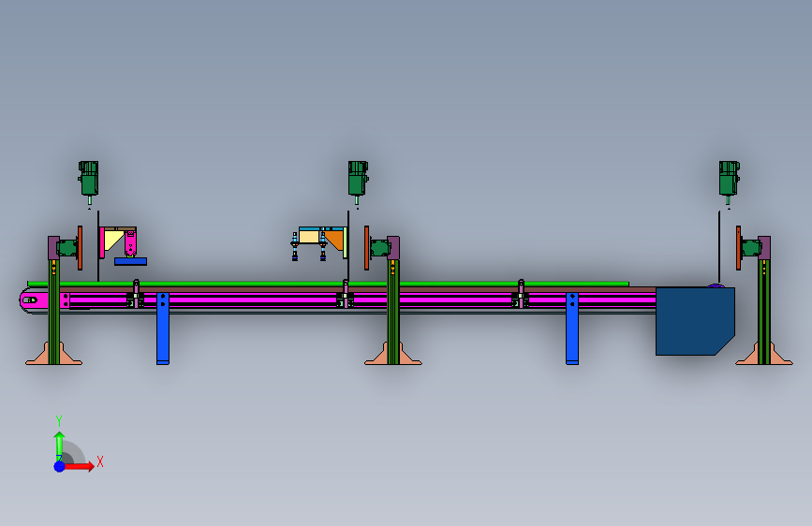Click the blue Z axis dot of the triad
The image size is (812, 526).
(60, 466)
